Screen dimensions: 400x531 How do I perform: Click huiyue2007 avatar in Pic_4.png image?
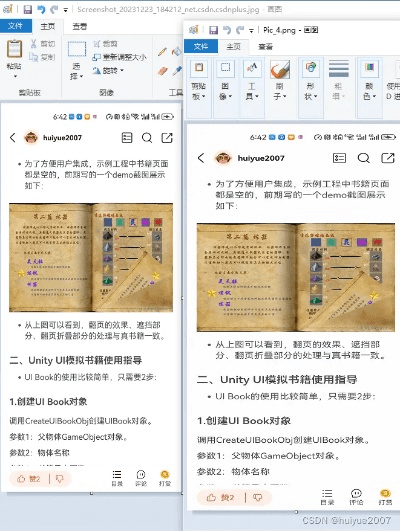[x=223, y=158]
